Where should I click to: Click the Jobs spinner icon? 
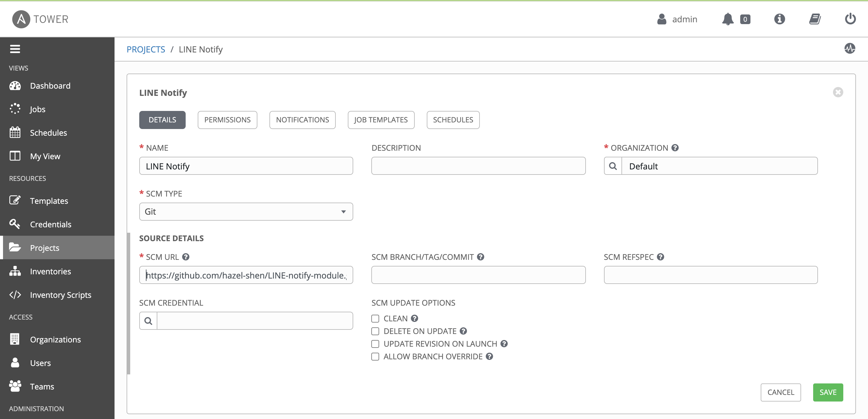15,109
